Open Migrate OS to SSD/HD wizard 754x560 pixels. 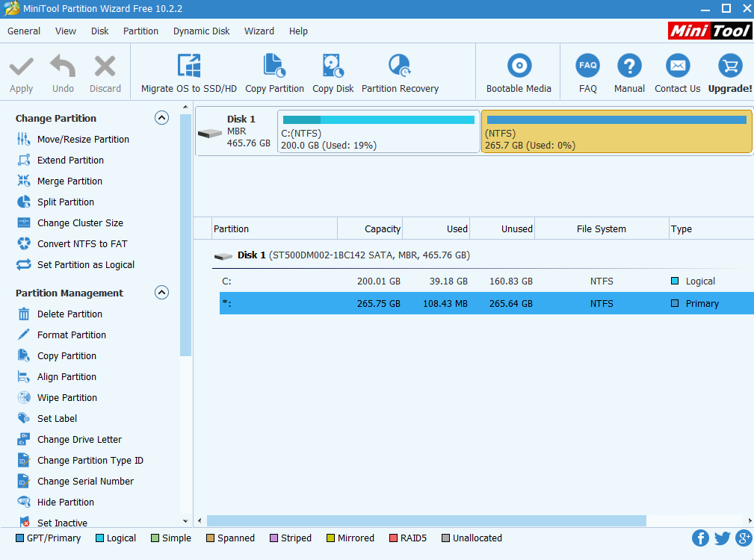[189, 73]
